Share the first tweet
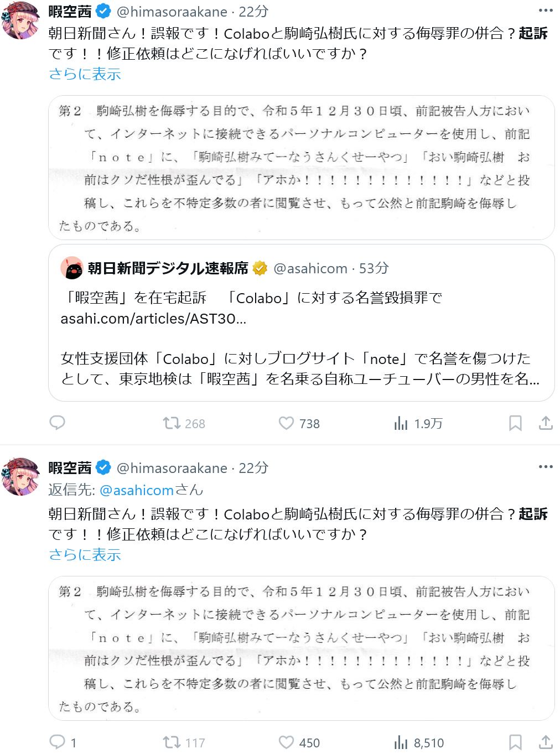This screenshot has height=754, width=560. point(546,423)
